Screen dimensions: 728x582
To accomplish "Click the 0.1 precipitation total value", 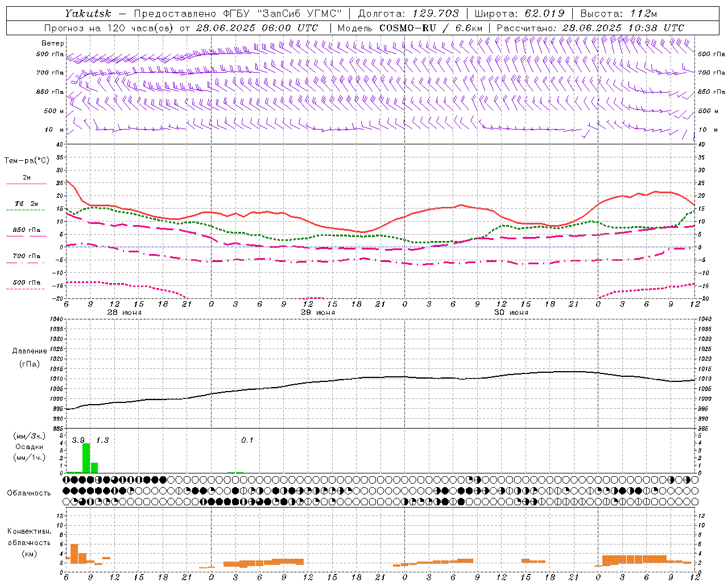I will [247, 440].
